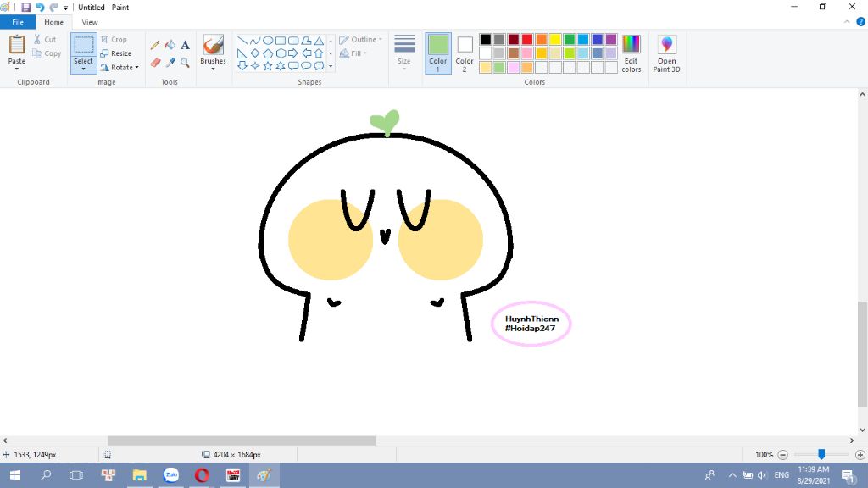Choose the Curve shape
The height and width of the screenshot is (488, 868).
255,41
